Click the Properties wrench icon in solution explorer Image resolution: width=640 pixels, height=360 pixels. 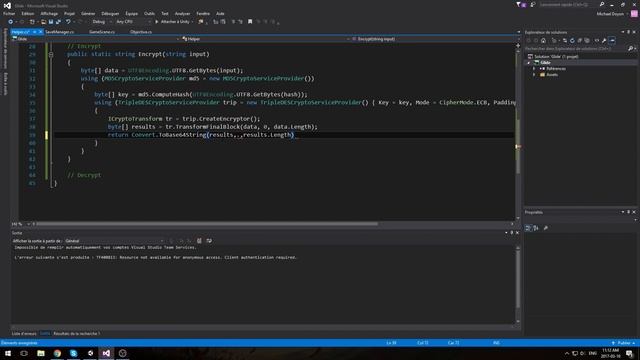604,40
